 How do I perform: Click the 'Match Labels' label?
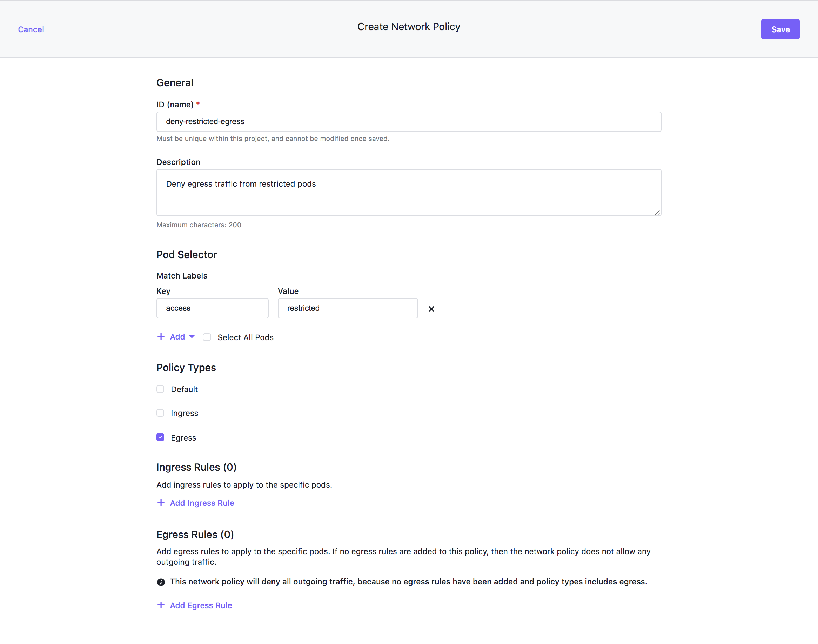(182, 276)
